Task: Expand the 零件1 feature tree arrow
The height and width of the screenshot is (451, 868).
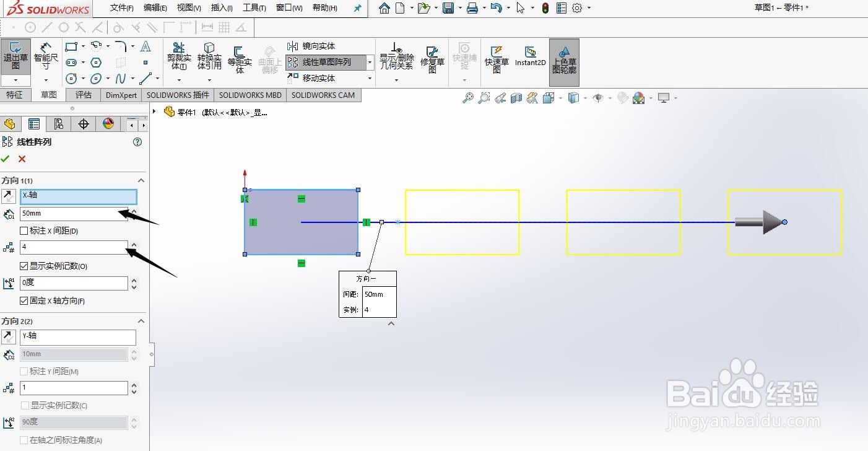Action: pos(154,112)
